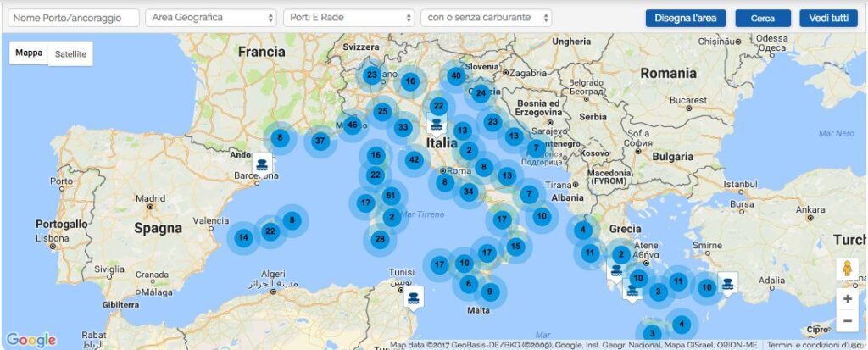Open the 4 cluster left of Grecia label
868x350 pixels.
coord(583,230)
